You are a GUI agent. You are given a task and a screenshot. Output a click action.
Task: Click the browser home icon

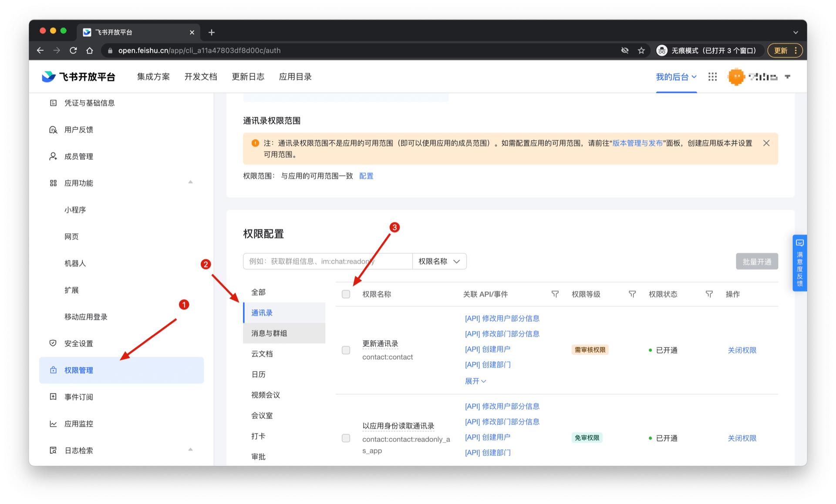point(90,50)
